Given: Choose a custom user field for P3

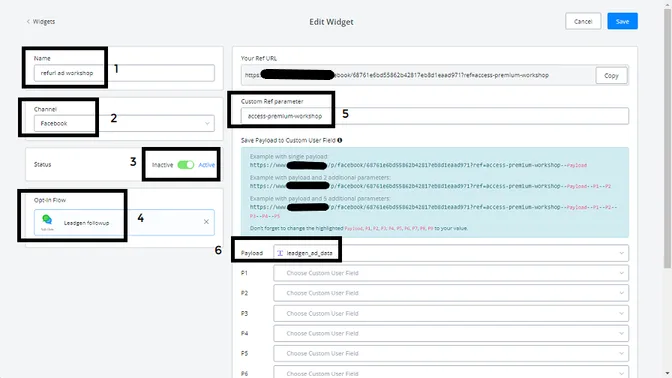Looking at the screenshot, I should pos(451,313).
